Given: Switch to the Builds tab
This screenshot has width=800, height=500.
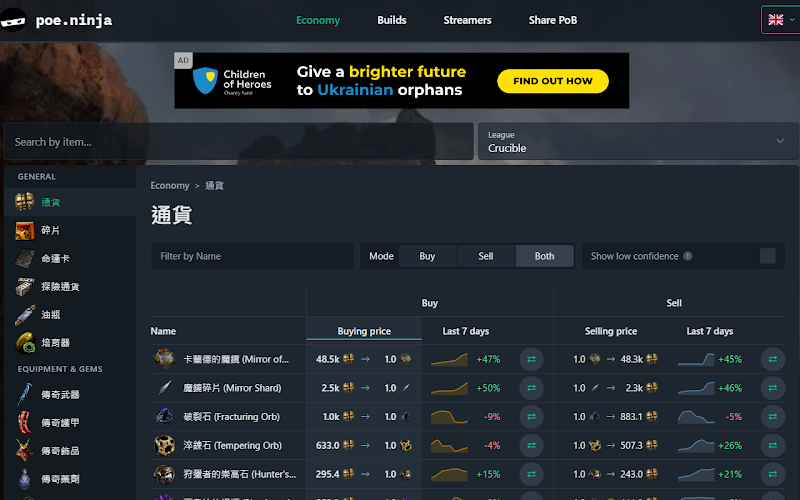Looking at the screenshot, I should 392,20.
